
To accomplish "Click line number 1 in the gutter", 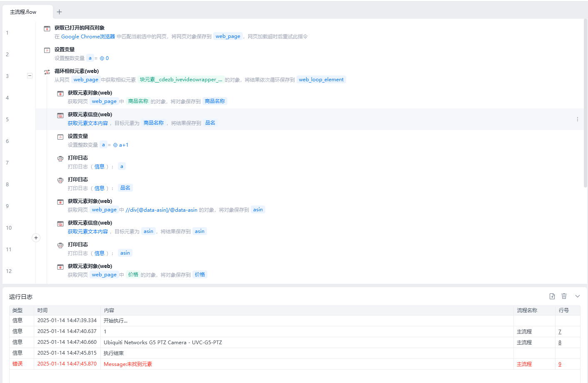I will 7,33.
